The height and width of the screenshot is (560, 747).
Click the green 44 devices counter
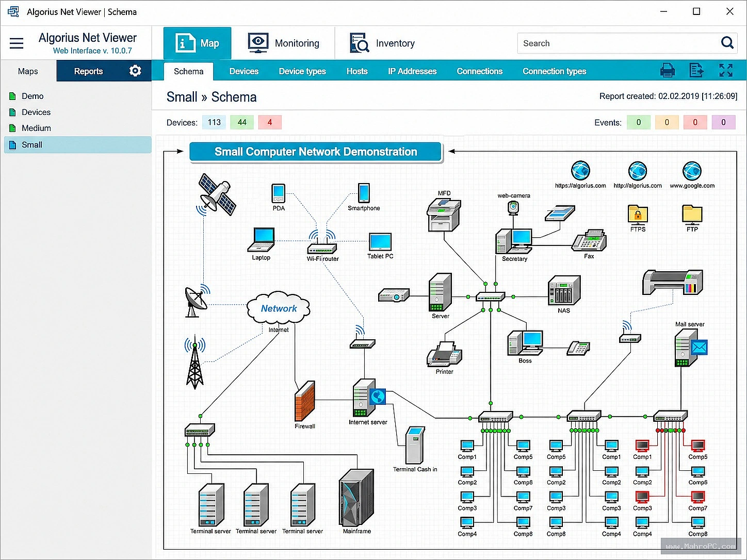click(242, 122)
